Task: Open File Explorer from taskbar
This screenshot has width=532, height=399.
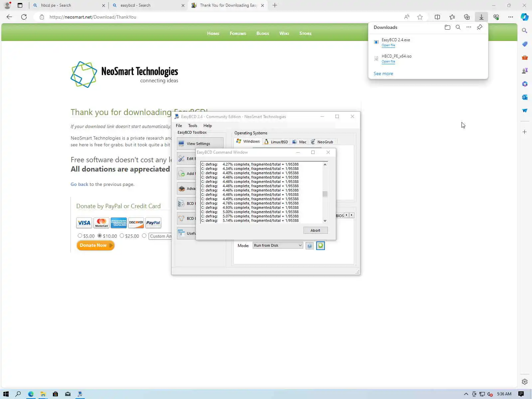Action: (x=43, y=394)
